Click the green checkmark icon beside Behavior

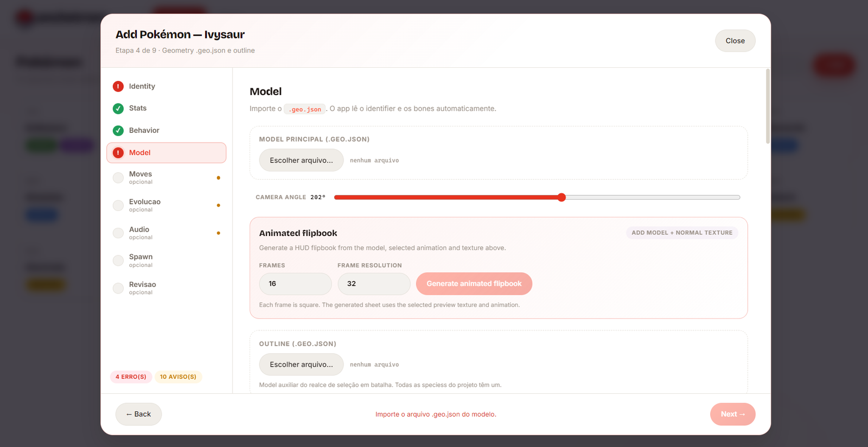pyautogui.click(x=118, y=131)
